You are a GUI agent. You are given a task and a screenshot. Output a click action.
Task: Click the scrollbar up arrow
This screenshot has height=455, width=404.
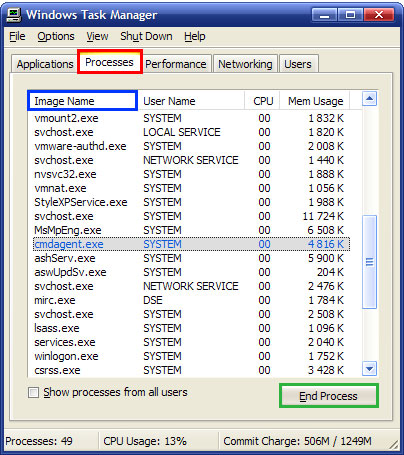click(369, 98)
